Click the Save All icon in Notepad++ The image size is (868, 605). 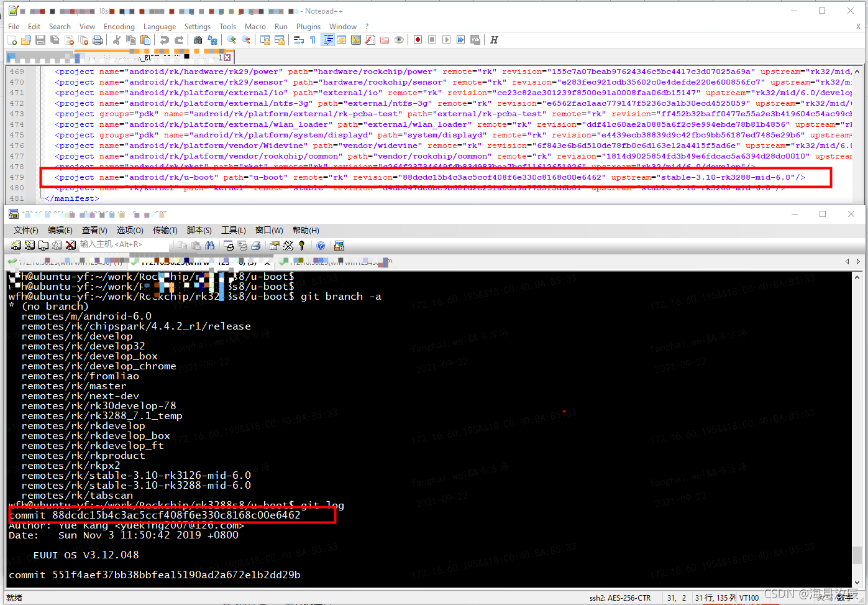point(55,40)
